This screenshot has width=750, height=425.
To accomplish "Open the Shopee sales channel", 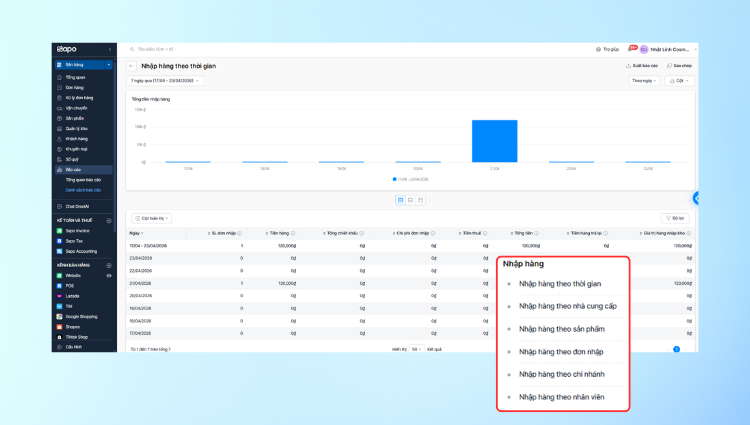I will click(71, 326).
